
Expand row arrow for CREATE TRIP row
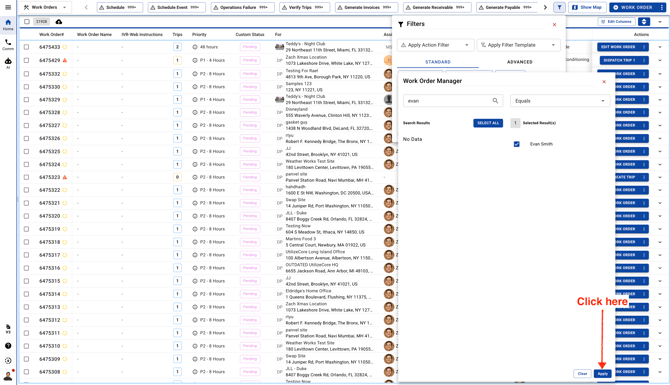pyautogui.click(x=660, y=177)
